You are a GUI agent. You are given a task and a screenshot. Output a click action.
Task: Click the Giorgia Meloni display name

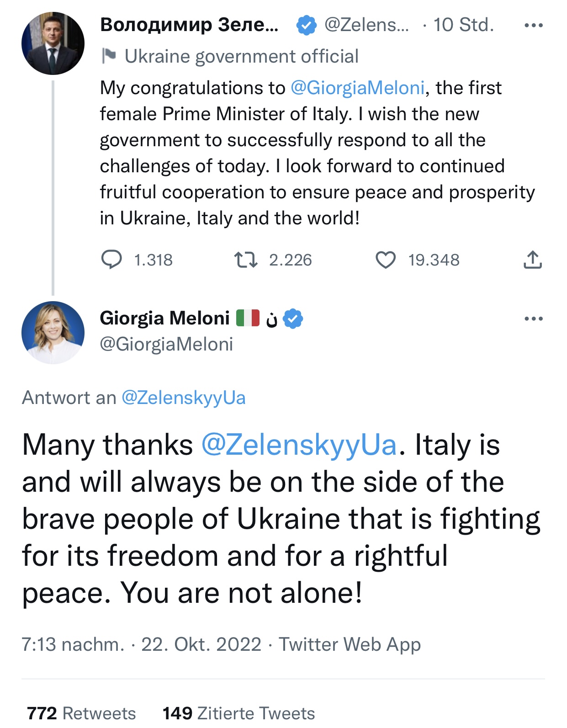click(x=164, y=318)
